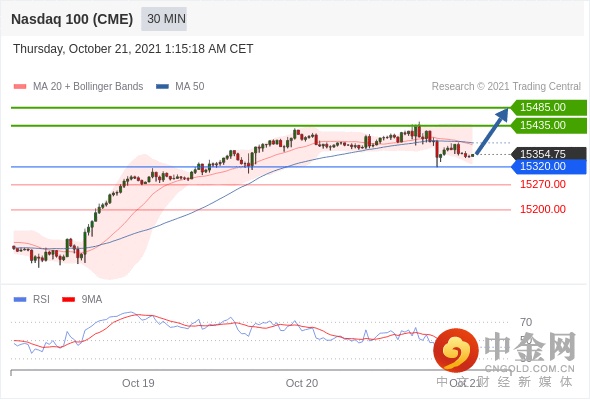Click the 15320.00 pivot price tag
590x400 pixels.
click(549, 166)
